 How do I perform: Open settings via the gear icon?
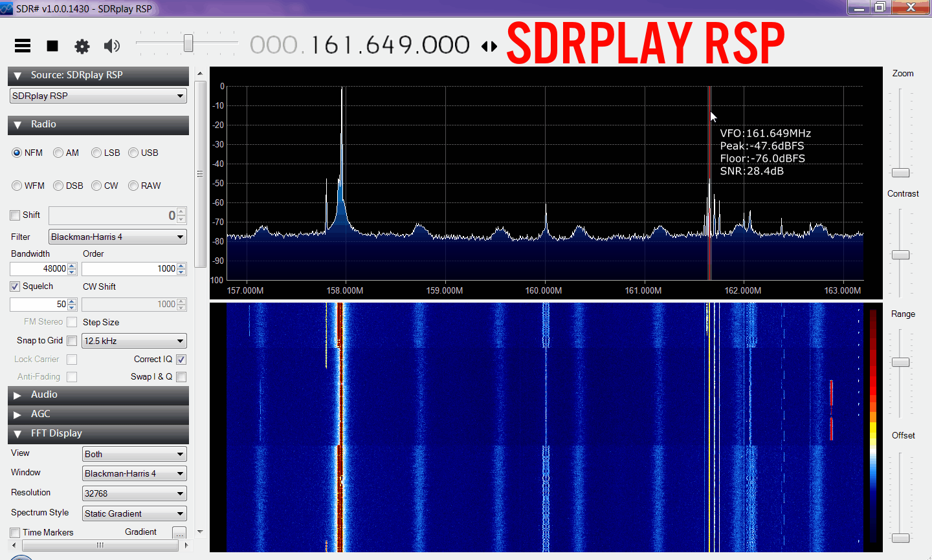(82, 46)
